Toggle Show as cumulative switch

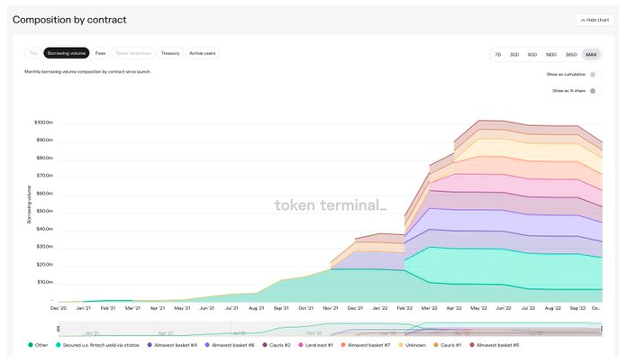point(593,74)
